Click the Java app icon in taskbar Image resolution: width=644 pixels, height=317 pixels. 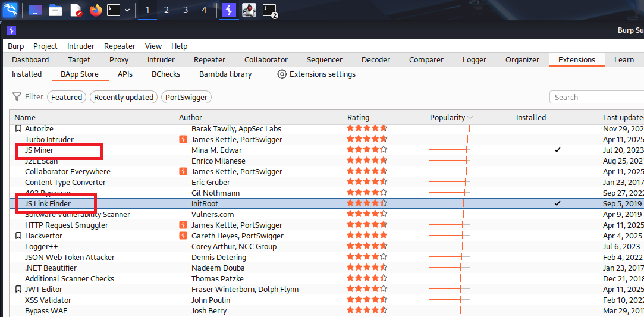[x=249, y=10]
